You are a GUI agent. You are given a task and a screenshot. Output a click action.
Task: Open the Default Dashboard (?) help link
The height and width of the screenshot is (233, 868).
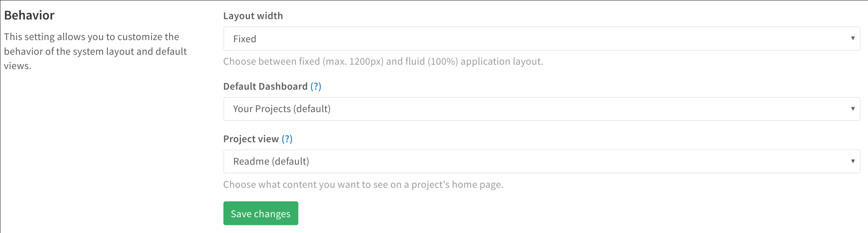[316, 86]
